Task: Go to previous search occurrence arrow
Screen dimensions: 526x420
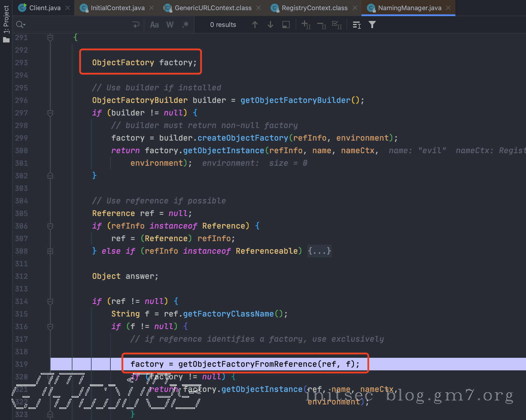Action: [255, 25]
